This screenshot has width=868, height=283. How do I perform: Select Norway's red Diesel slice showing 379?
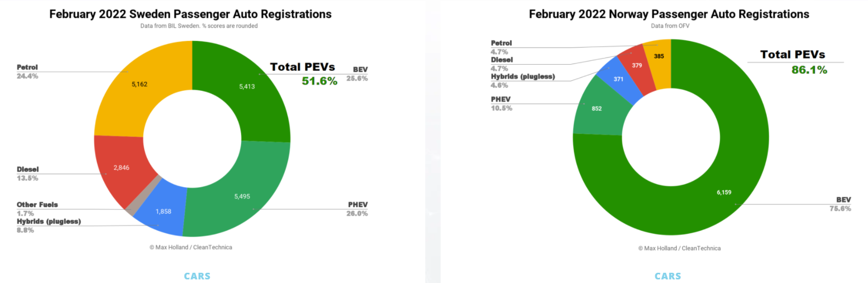637,65
